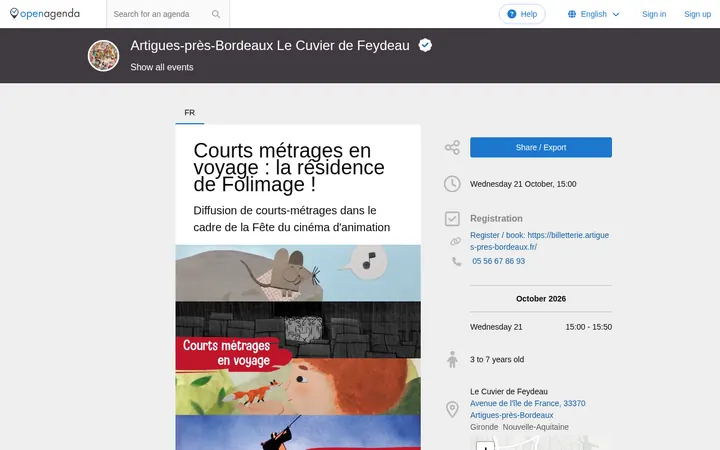This screenshot has width=720, height=450.
Task: Select the Nouvelle-Aquitaine region label
Action: pyautogui.click(x=535, y=427)
